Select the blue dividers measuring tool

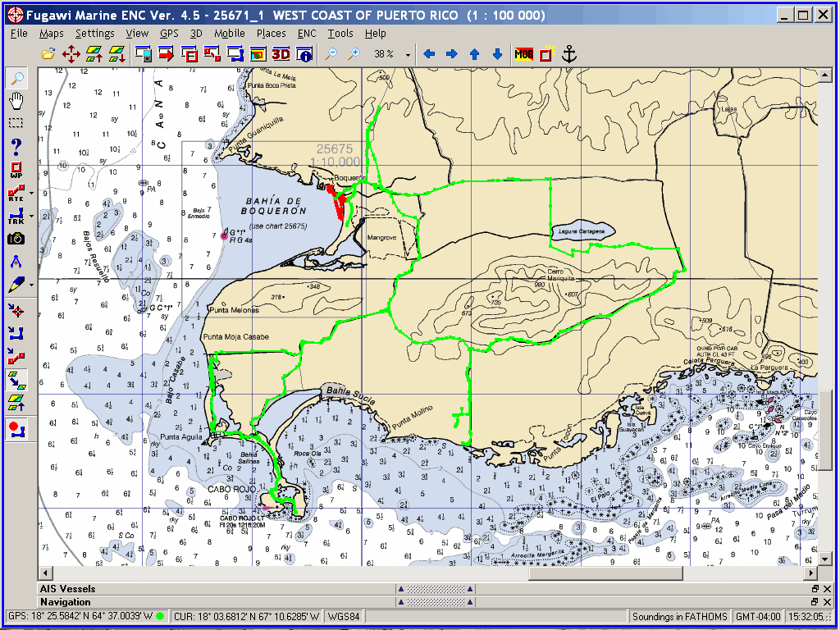[x=16, y=262]
